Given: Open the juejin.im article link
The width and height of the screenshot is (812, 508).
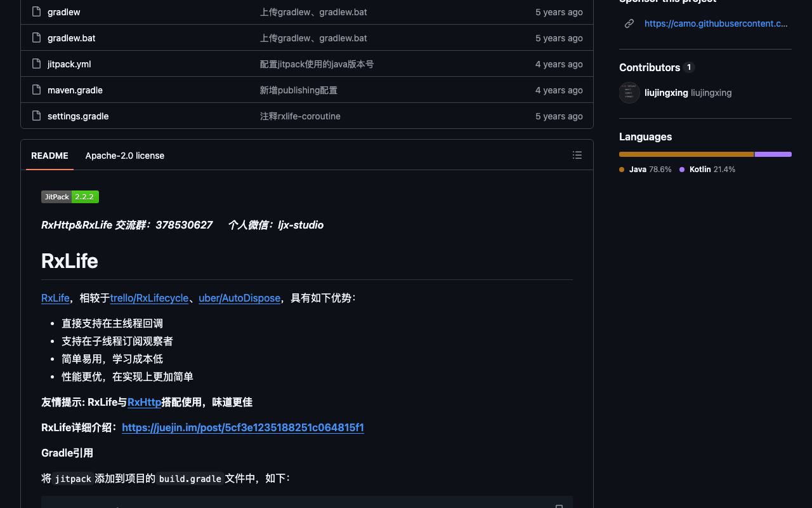Looking at the screenshot, I should coord(243,427).
